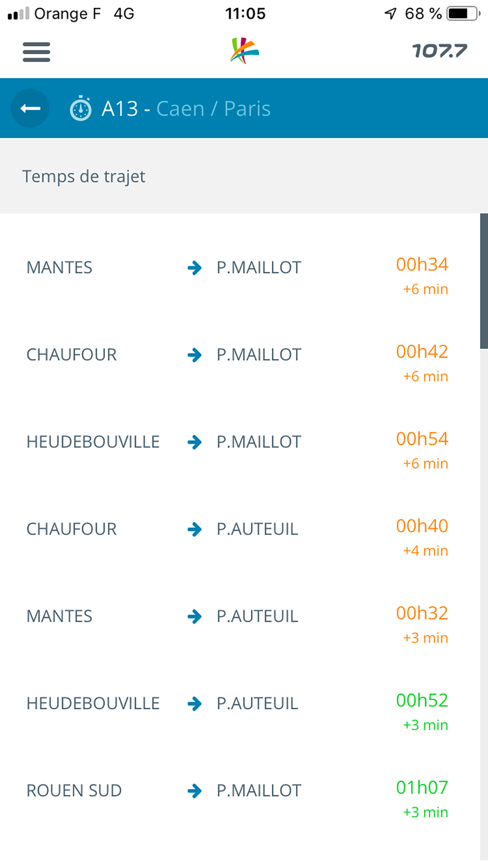The width and height of the screenshot is (488, 868).
Task: Open the 107.7 radio logo
Action: (x=439, y=51)
